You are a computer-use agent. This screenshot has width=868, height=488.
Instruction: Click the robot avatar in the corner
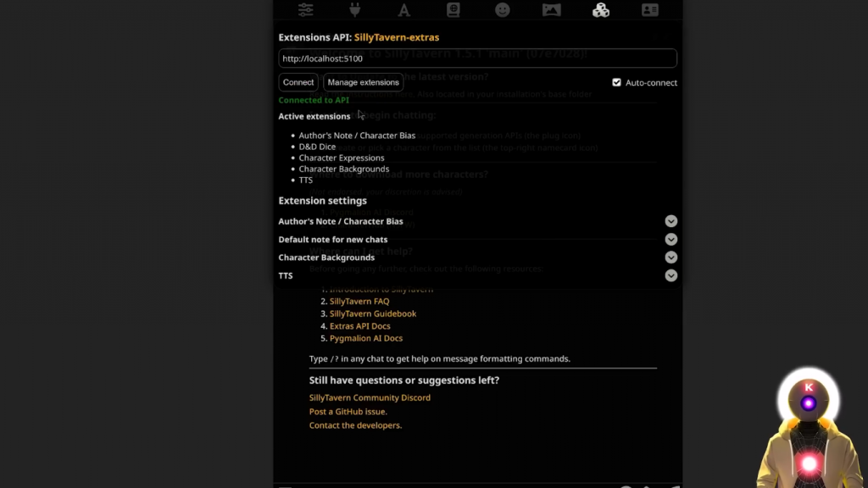(x=809, y=427)
